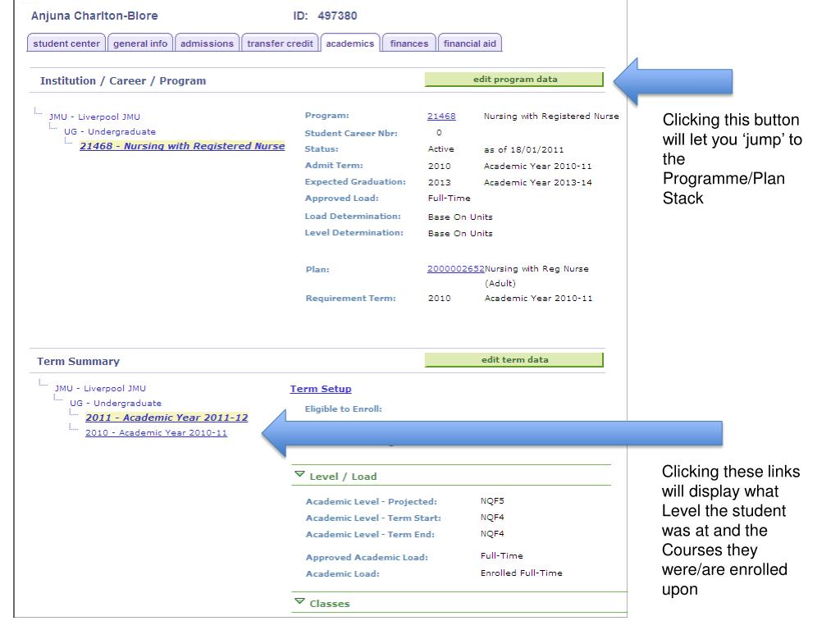The image size is (840, 630).
Task: Open plan 2000002652 link
Action: [x=455, y=269]
